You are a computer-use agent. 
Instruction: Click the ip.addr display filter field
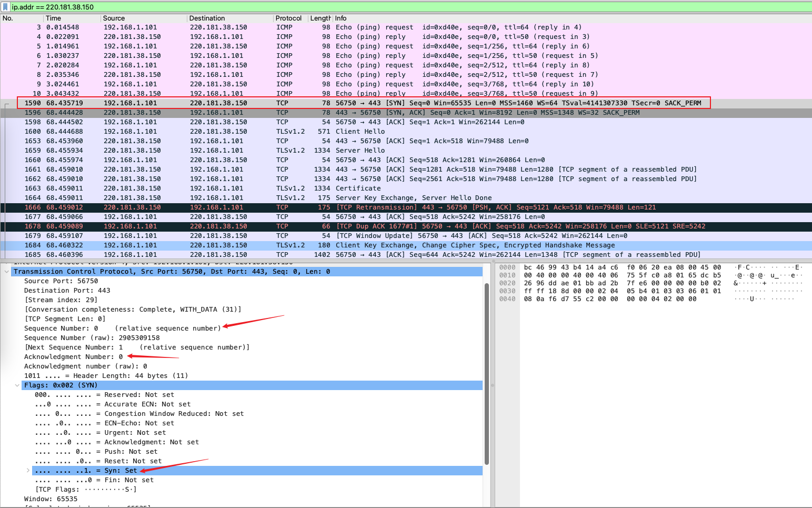click(x=410, y=7)
